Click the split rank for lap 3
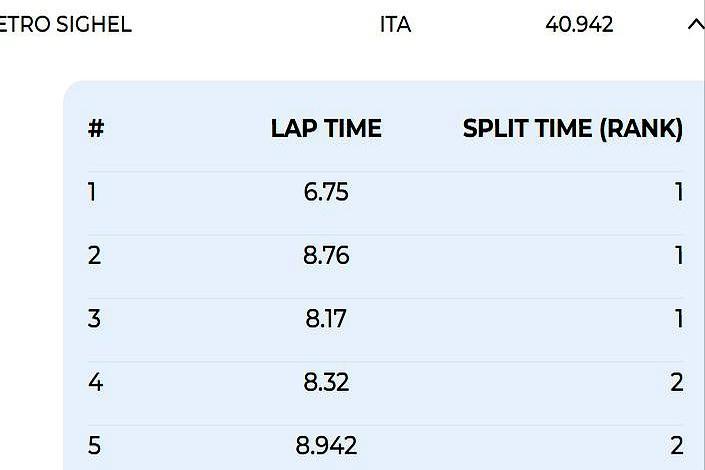The image size is (705, 470). click(678, 319)
